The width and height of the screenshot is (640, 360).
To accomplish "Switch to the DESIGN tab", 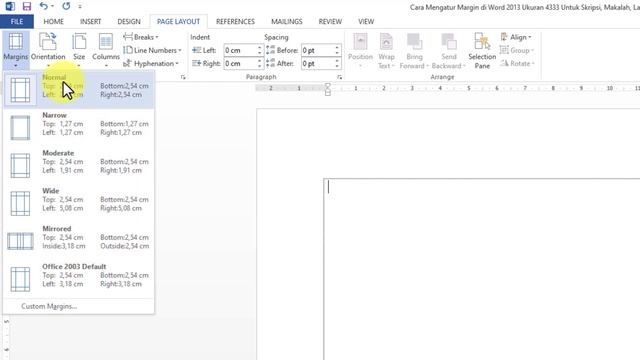I will (x=129, y=22).
